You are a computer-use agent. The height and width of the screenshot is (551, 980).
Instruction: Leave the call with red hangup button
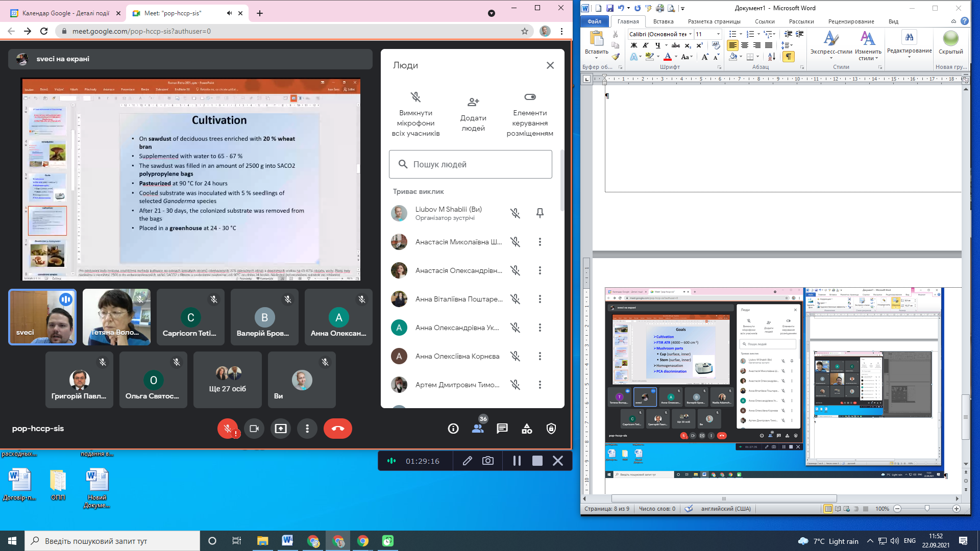click(338, 429)
